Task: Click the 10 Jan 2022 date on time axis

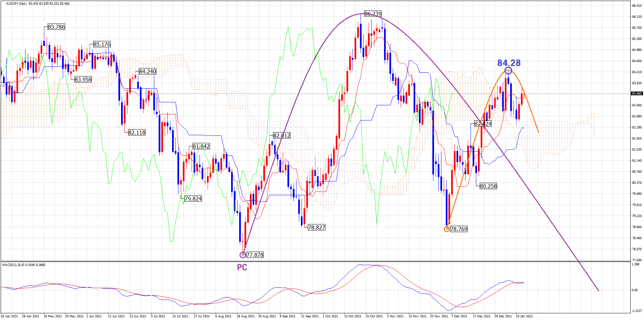Action: [x=524, y=316]
